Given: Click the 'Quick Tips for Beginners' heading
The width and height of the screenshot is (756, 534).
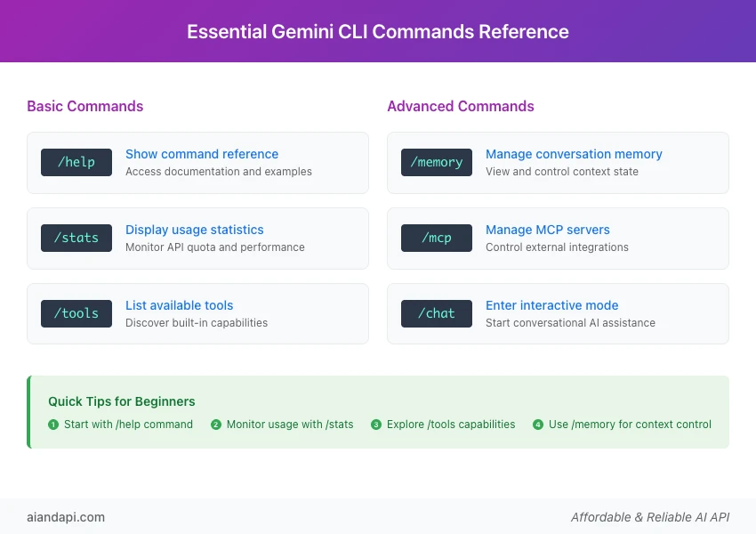Looking at the screenshot, I should click(122, 401).
